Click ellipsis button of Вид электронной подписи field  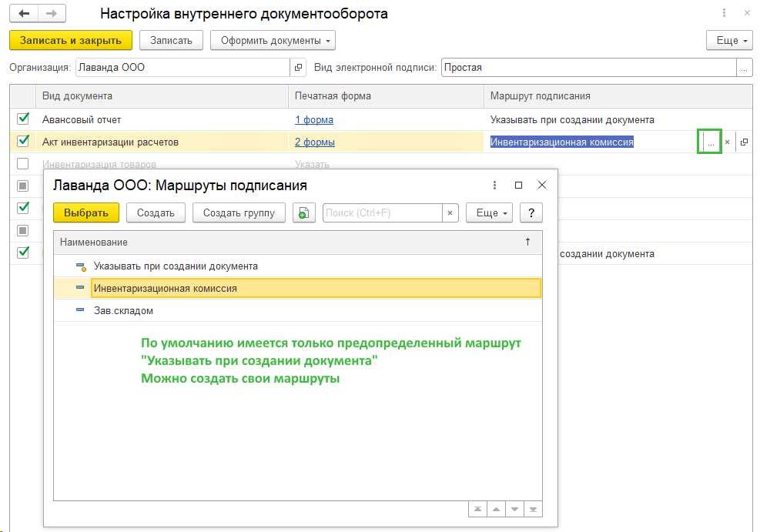pyautogui.click(x=744, y=67)
